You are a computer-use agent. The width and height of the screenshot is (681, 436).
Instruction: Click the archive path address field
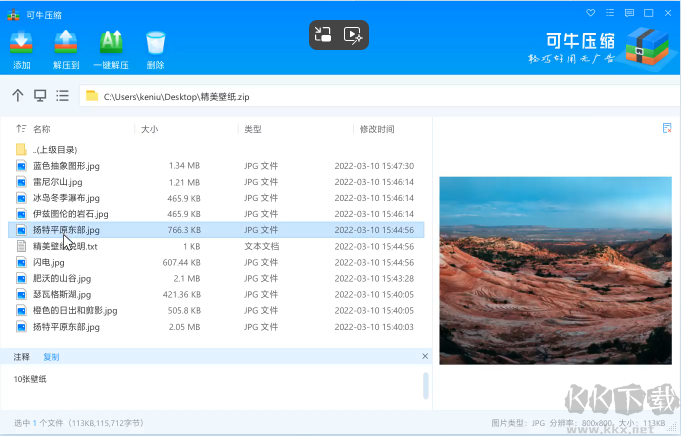(x=379, y=96)
